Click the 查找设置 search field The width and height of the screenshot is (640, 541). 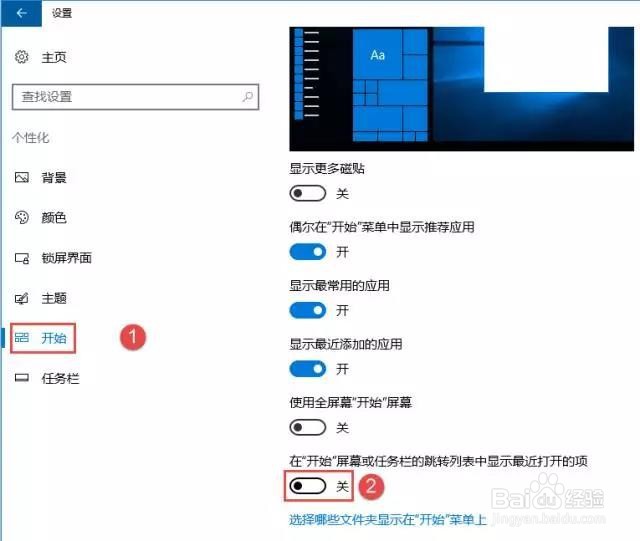tap(136, 97)
